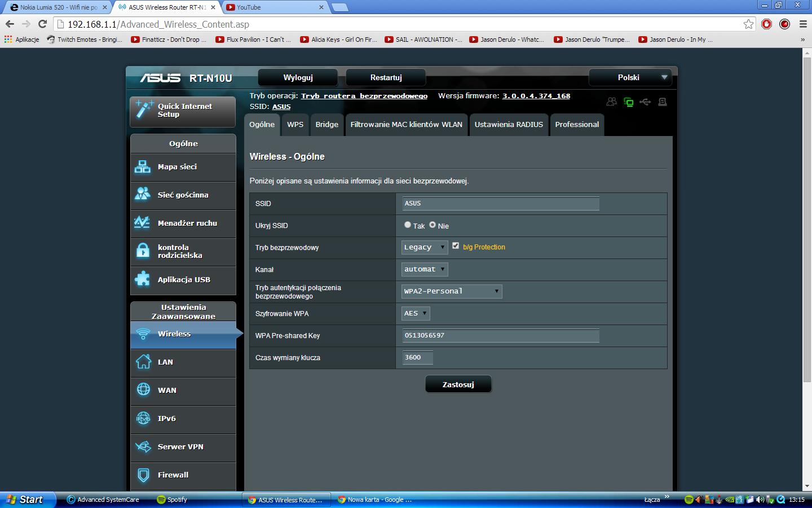812x508 pixels.
Task: Click green internet connection status icon
Action: 629,102
